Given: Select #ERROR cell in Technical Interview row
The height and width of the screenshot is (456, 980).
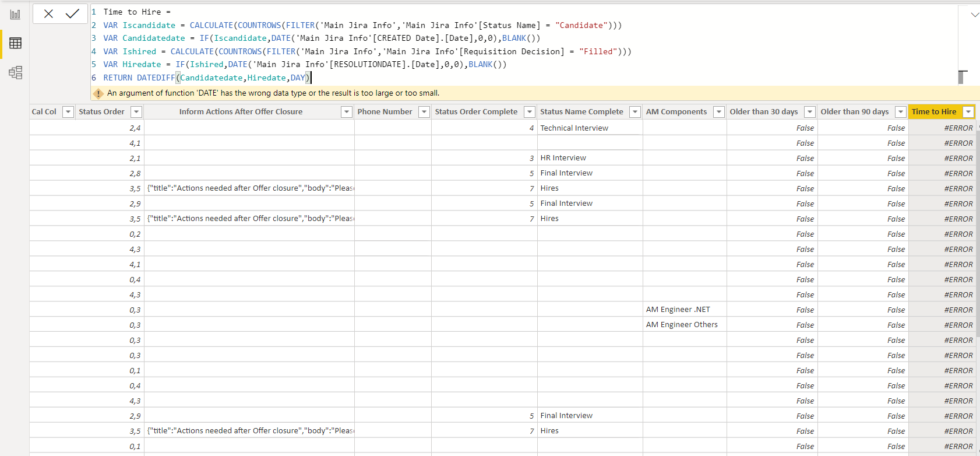Looking at the screenshot, I should 942,128.
